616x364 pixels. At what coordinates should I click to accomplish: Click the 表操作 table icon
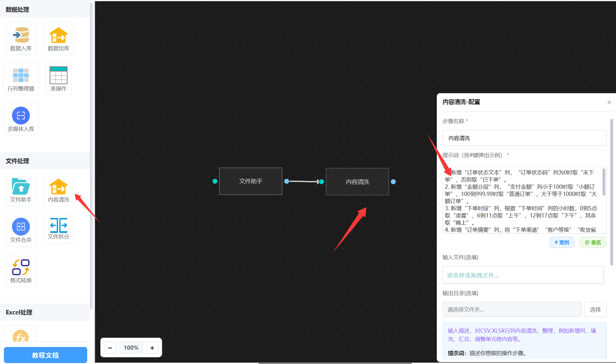[x=59, y=75]
